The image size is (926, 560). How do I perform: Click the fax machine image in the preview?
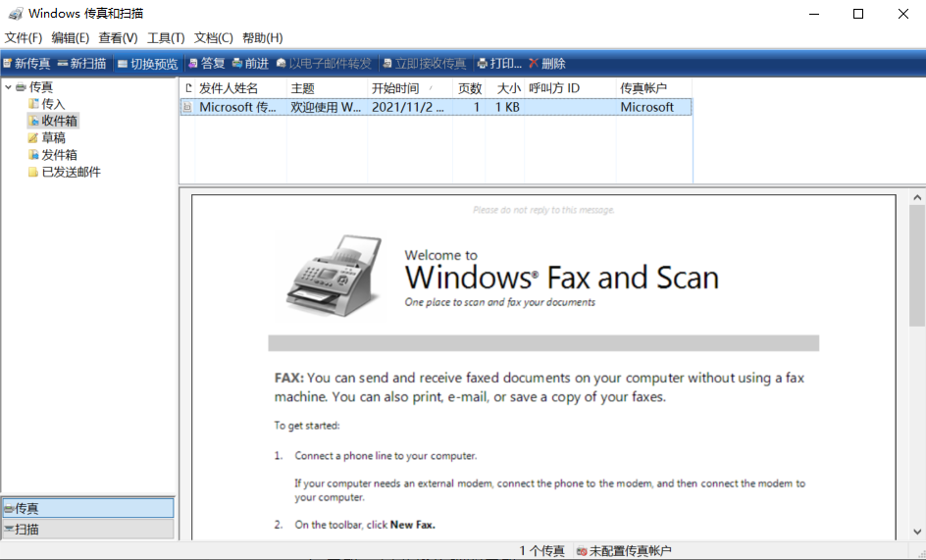tap(334, 277)
